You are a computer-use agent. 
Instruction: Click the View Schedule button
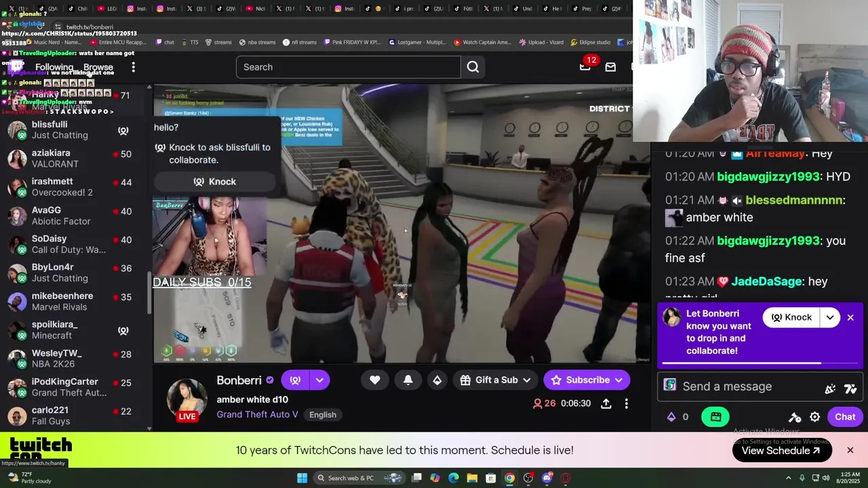click(x=782, y=451)
